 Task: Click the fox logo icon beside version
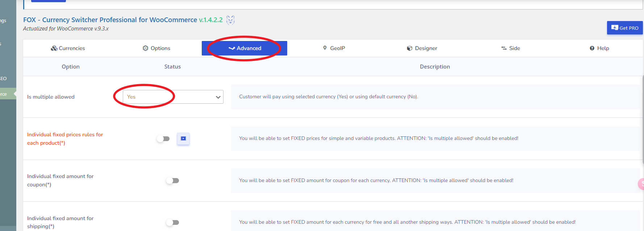230,20
